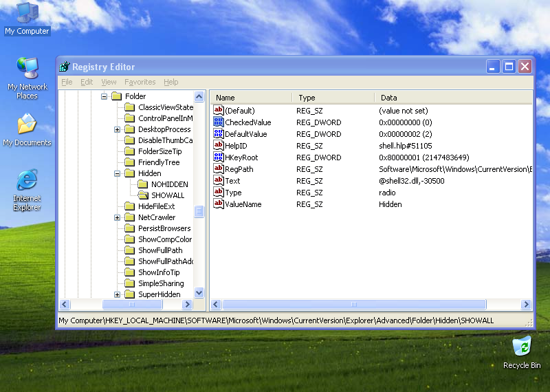Image resolution: width=550 pixels, height=392 pixels.
Task: Click the HelpID string value icon
Action: [218, 145]
